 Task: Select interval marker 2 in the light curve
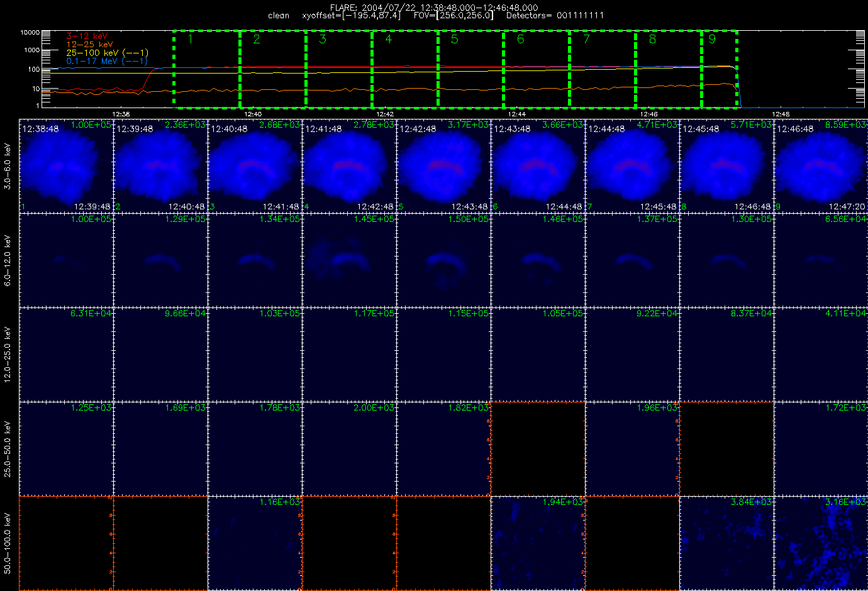257,39
